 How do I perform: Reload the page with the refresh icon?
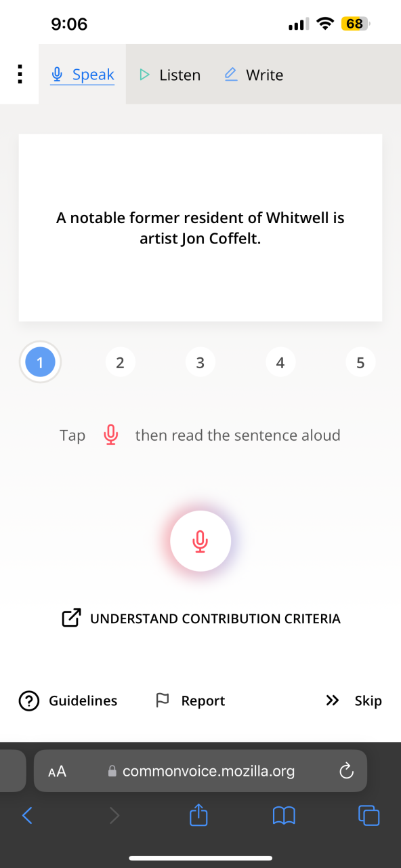[x=346, y=771]
